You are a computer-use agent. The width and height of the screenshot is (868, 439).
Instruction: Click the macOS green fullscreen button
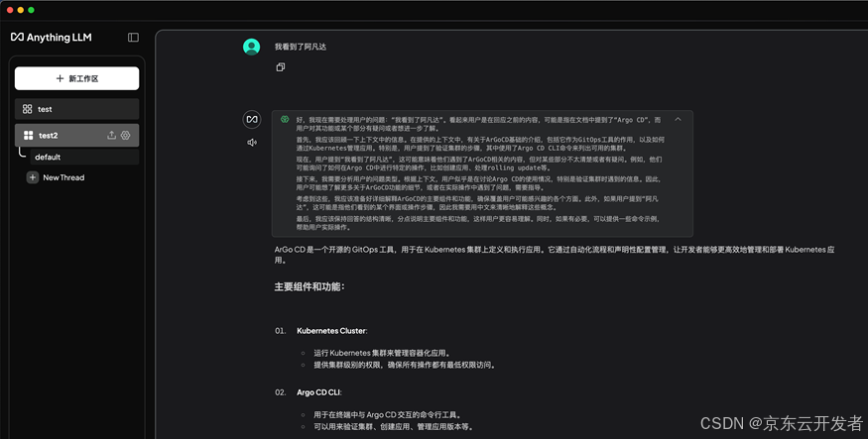tap(31, 10)
